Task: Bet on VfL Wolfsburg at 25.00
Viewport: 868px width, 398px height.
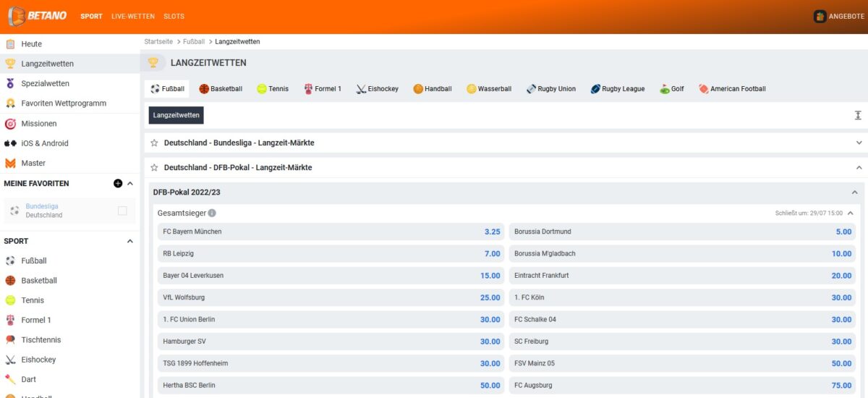Action: (x=331, y=297)
